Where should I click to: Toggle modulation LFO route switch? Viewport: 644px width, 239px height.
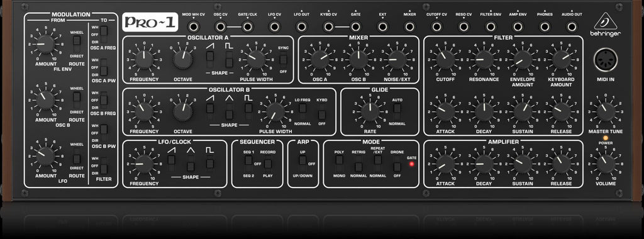click(76, 156)
